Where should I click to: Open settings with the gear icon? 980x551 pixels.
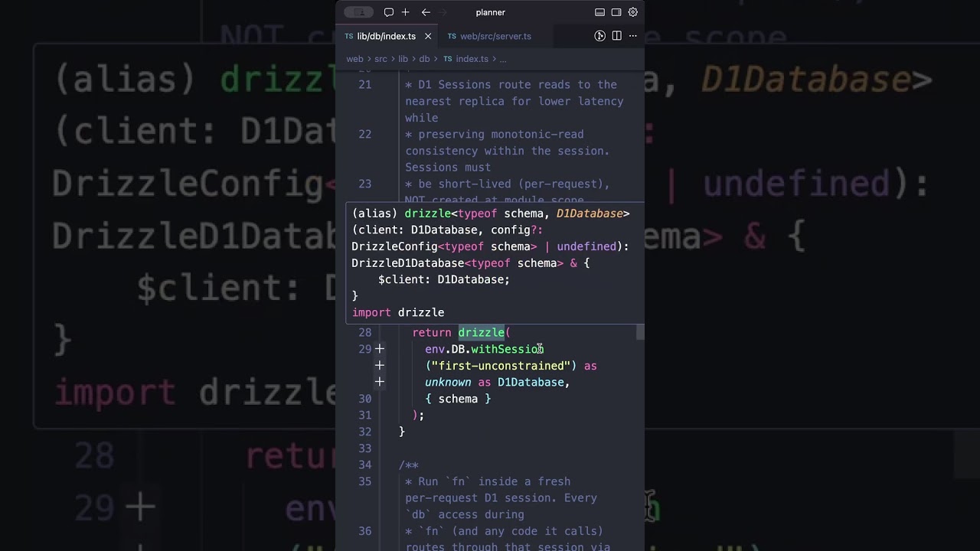[x=633, y=12]
